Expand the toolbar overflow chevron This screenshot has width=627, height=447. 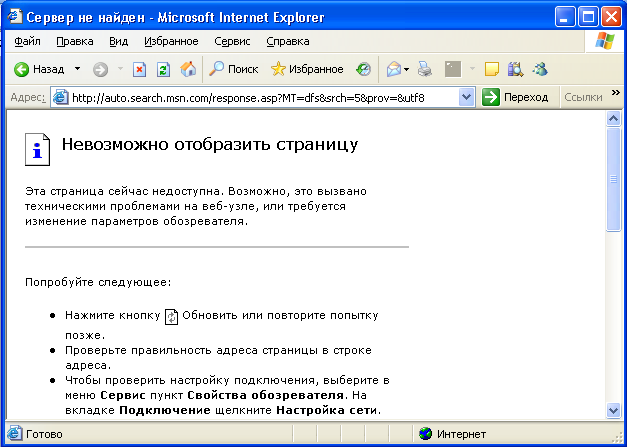coord(616,93)
